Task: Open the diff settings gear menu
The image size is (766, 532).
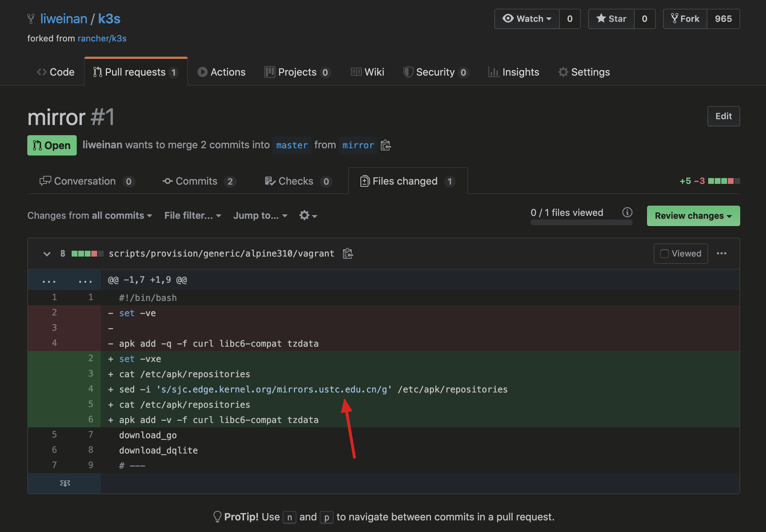Action: 308,215
